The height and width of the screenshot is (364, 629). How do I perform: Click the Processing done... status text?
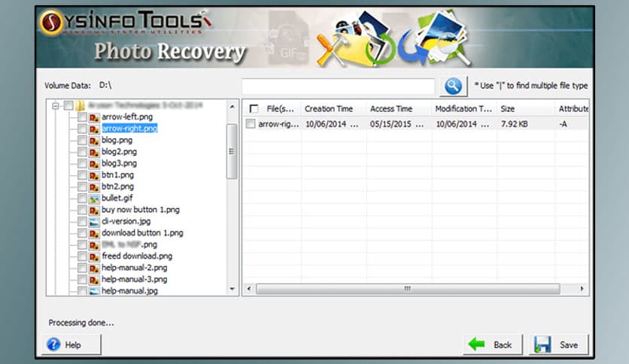point(81,323)
